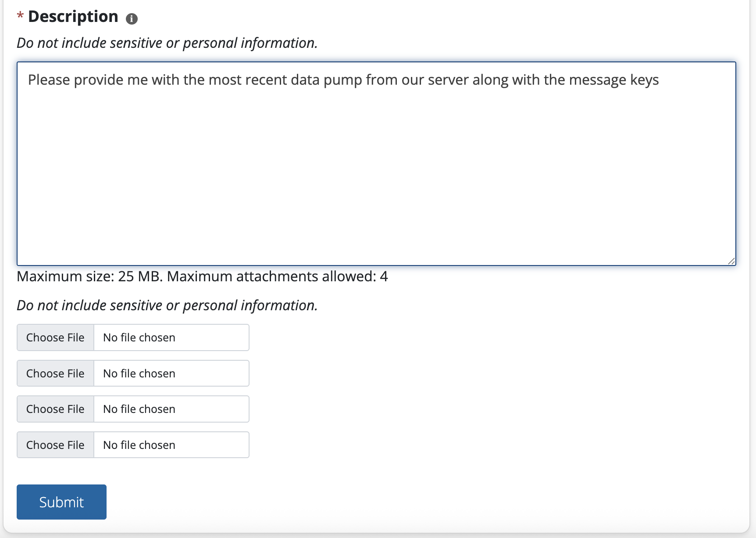
Task: Click the 'No file chosen' label of the second attachment
Action: 139,373
